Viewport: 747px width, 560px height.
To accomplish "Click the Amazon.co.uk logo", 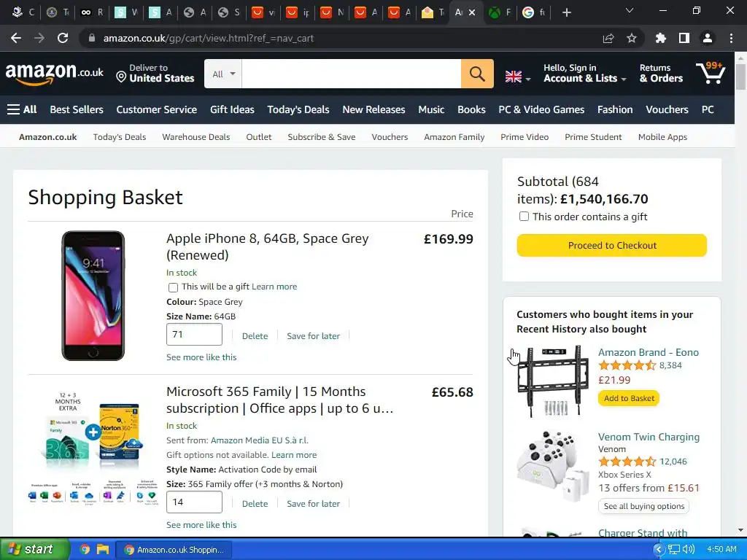I will pos(54,74).
